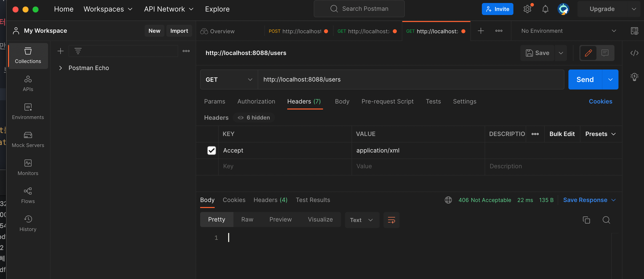
Task: Open the Environments sidebar panel
Action: [x=28, y=112]
